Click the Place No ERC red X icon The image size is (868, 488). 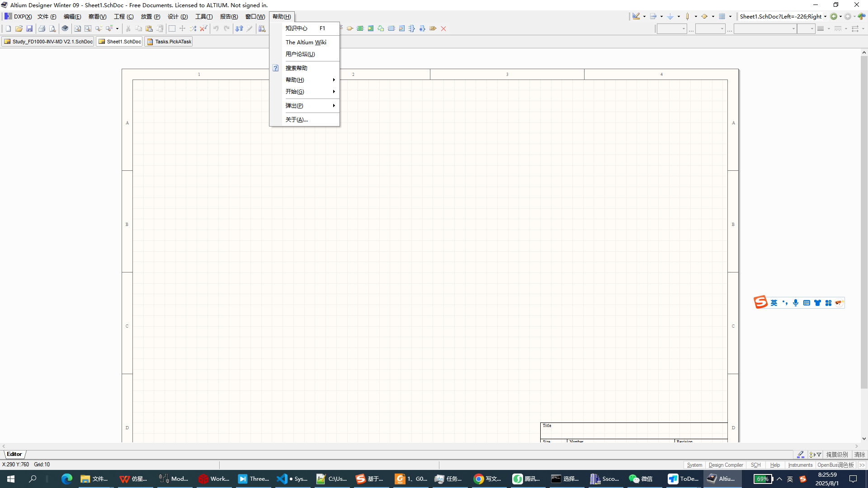443,28
